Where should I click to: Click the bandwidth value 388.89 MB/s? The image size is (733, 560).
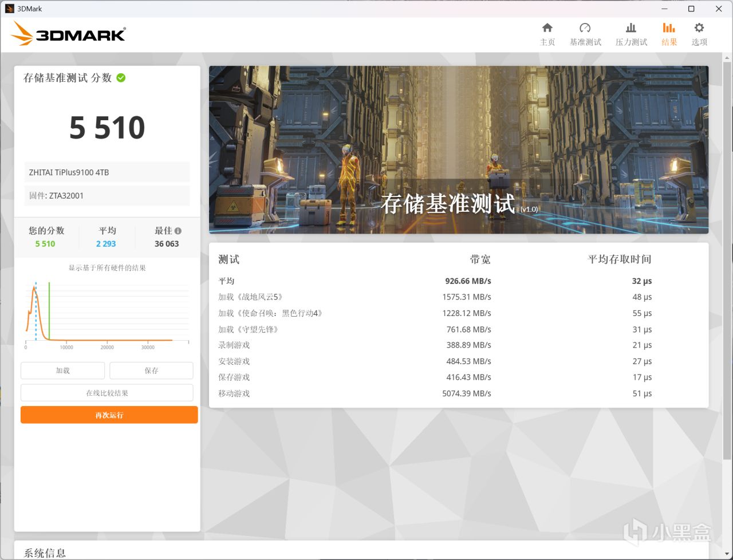coord(469,345)
